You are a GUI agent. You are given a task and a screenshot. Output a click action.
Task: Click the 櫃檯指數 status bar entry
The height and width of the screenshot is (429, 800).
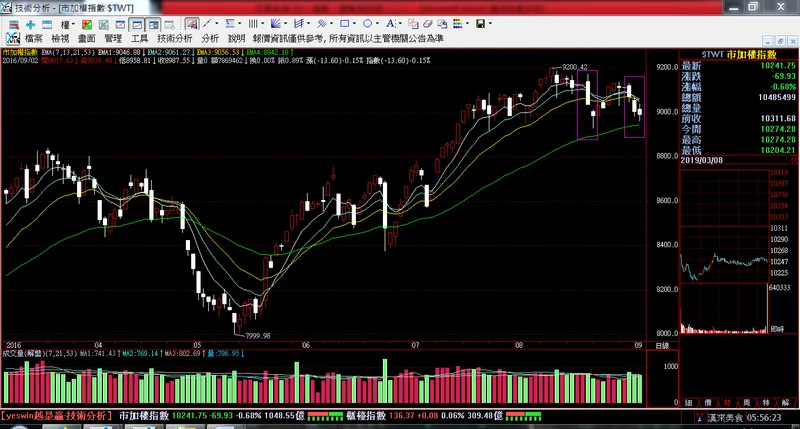367,416
